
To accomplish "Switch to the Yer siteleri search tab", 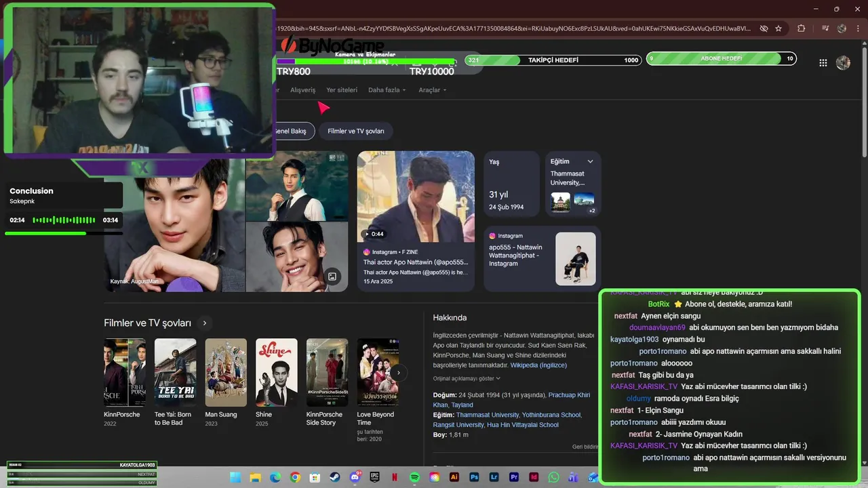I will coord(342,90).
